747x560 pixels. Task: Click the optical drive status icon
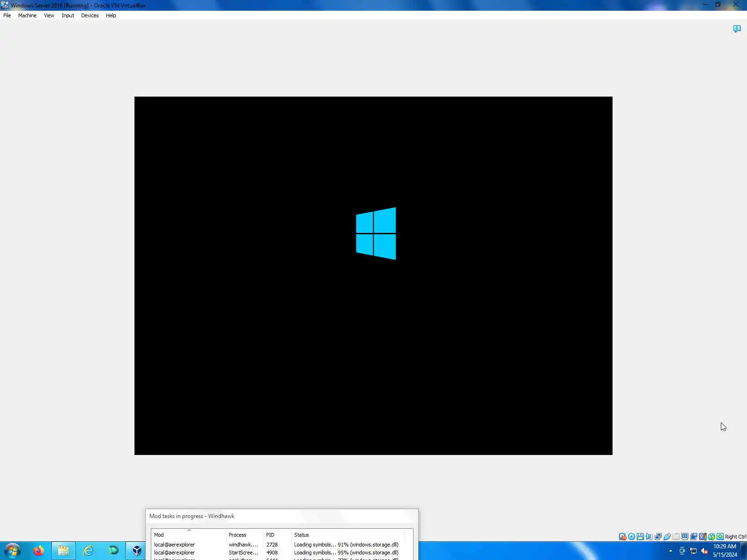click(x=632, y=537)
